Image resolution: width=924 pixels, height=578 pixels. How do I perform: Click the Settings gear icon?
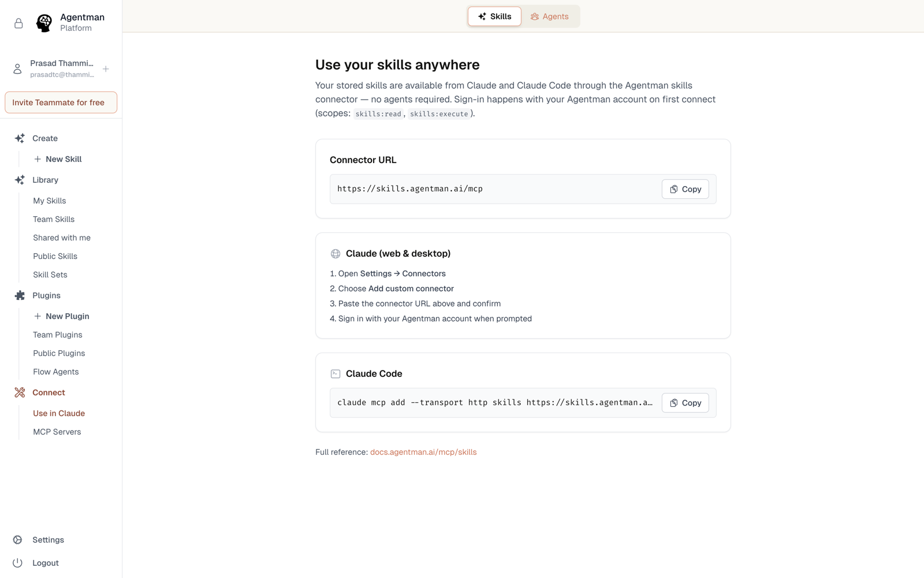click(x=18, y=540)
